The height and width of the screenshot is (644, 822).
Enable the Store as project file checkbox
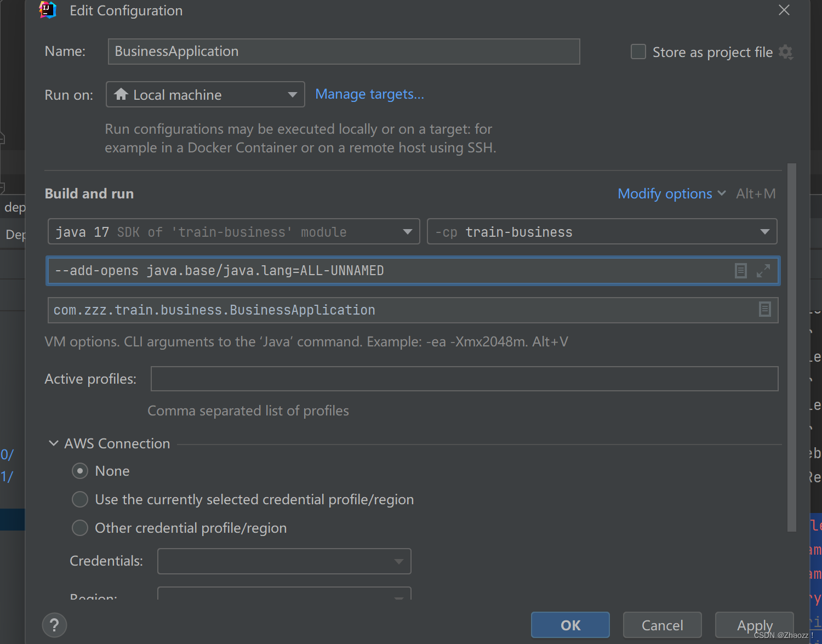pos(638,52)
